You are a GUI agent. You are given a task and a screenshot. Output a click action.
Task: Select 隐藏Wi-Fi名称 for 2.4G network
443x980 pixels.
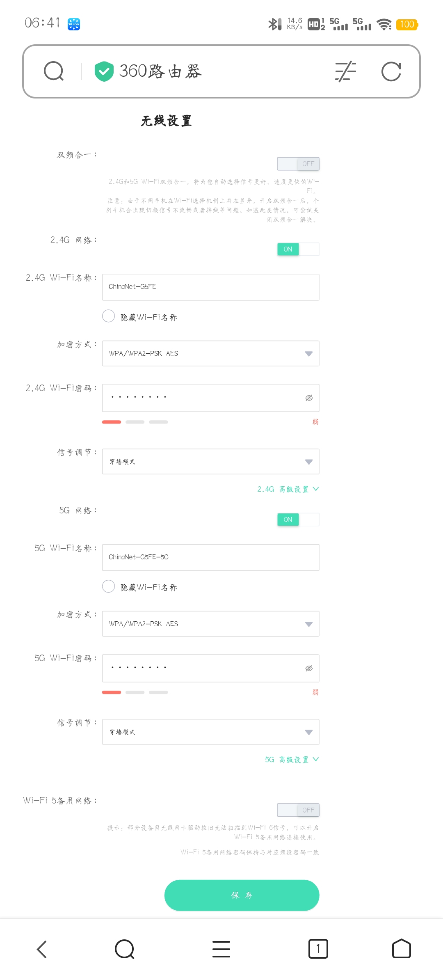(x=108, y=316)
